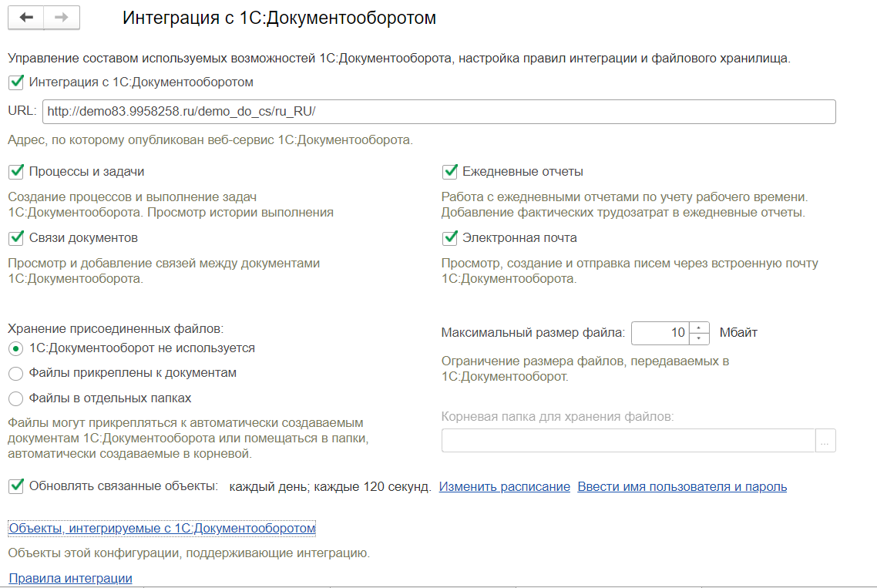The image size is (877, 588).
Task: Click the URL address input field
Action: [x=439, y=111]
